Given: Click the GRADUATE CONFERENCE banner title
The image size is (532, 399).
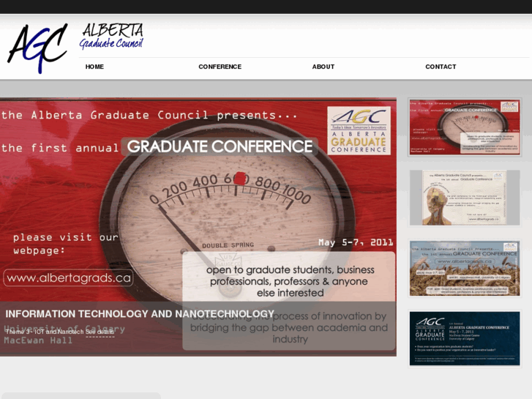Looking at the screenshot, I should click(220, 146).
